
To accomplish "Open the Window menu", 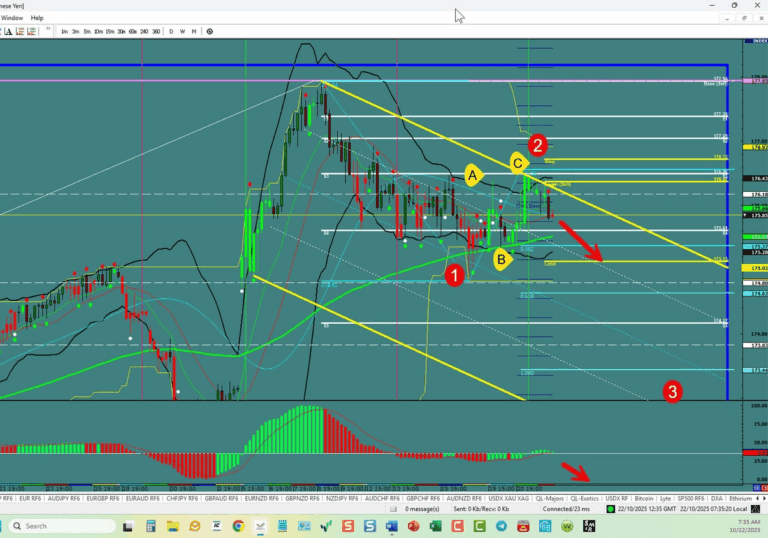I will tap(12, 18).
